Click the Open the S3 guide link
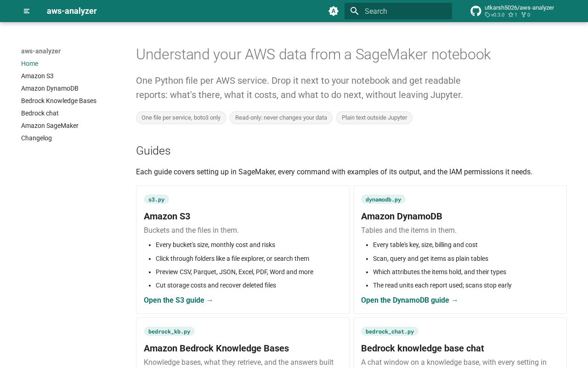The image size is (588, 368). (178, 300)
